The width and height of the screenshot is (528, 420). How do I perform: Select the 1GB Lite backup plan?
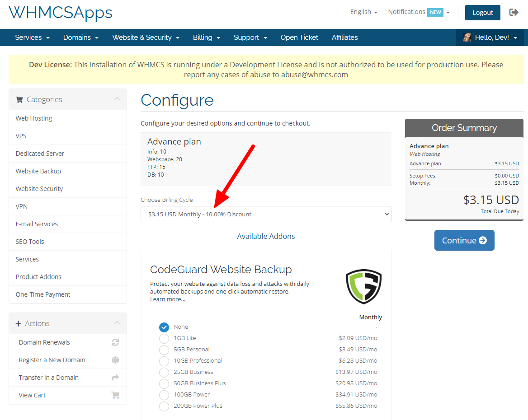[164, 338]
